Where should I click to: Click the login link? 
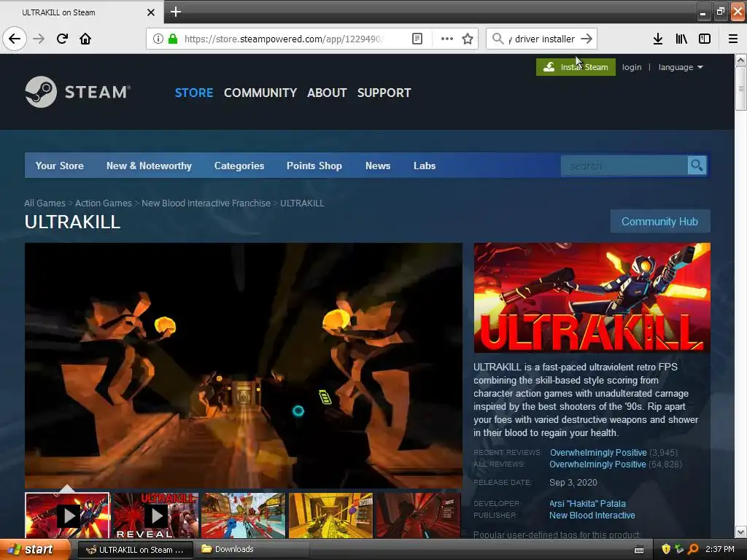[x=632, y=67]
